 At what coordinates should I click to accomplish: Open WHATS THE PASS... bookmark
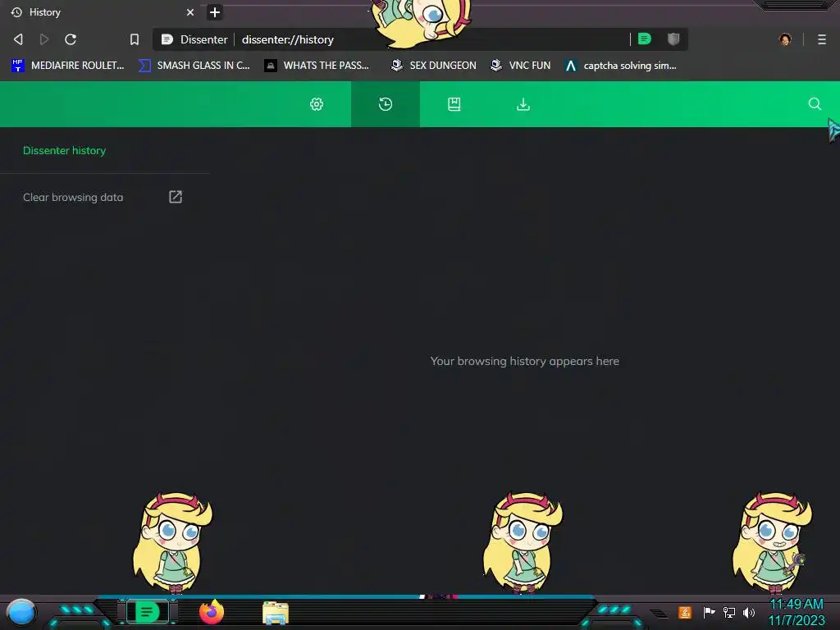tap(317, 66)
